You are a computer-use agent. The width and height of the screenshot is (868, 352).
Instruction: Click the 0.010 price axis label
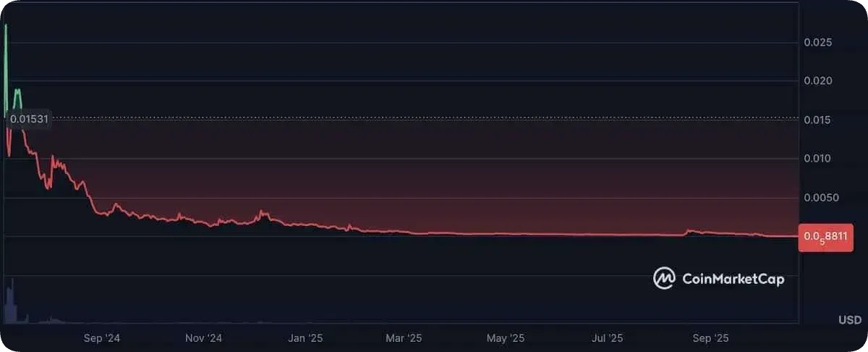pos(818,159)
